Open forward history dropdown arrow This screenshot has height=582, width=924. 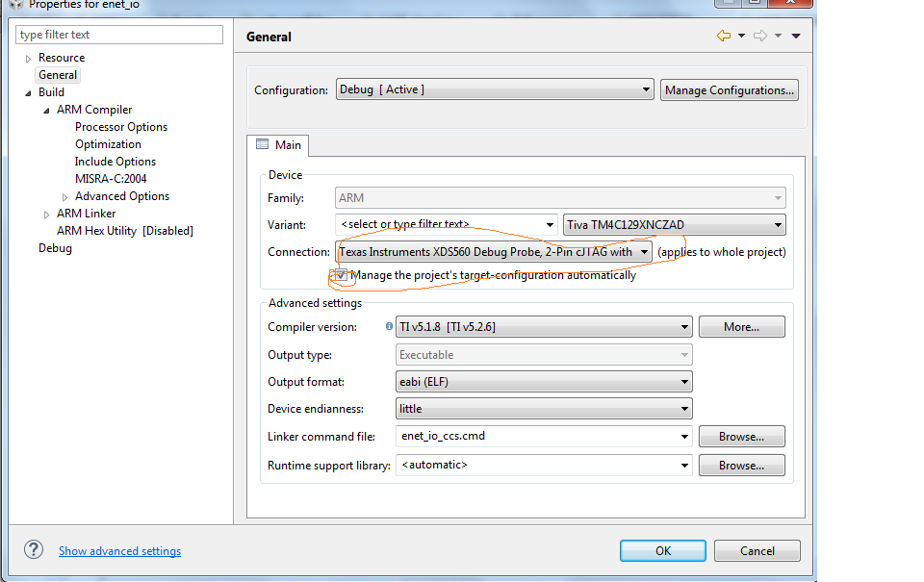pos(778,36)
